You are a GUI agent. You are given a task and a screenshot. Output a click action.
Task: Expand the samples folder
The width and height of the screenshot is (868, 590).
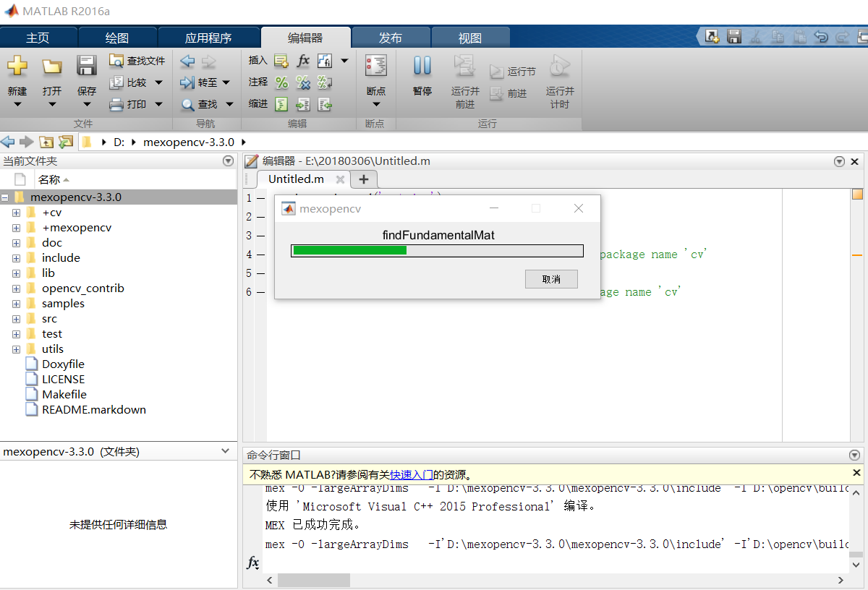click(16, 304)
